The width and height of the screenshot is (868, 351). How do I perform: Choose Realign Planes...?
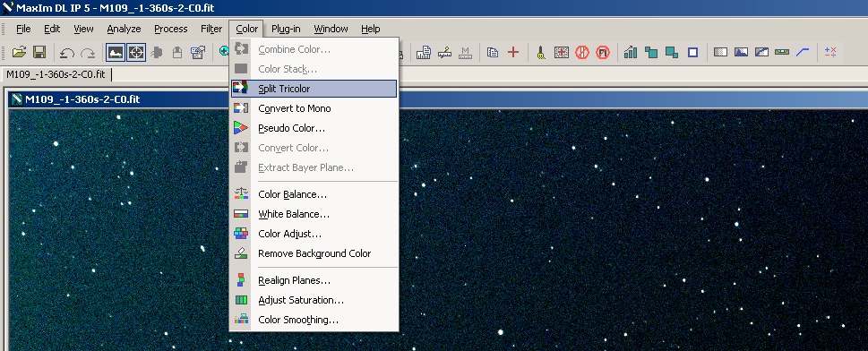pos(314,280)
